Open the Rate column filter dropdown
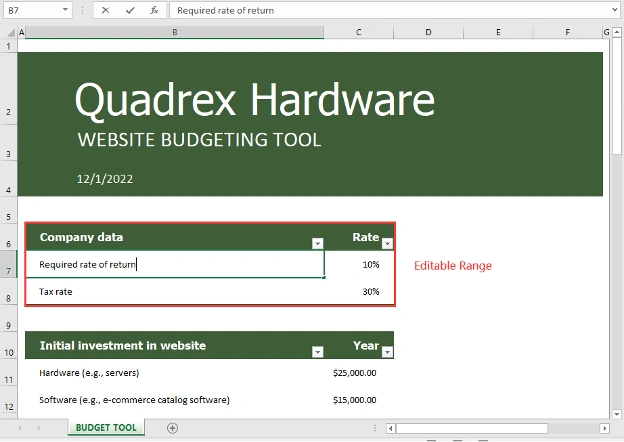This screenshot has height=442, width=624. click(x=387, y=243)
